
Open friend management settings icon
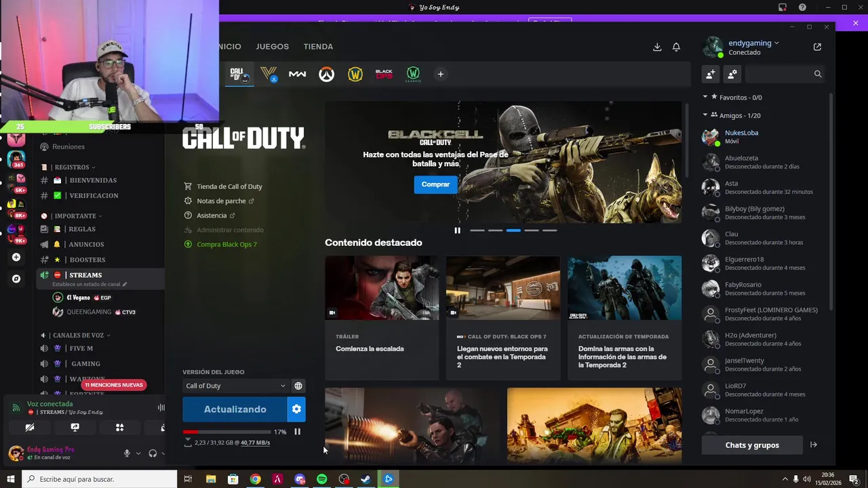click(x=732, y=74)
